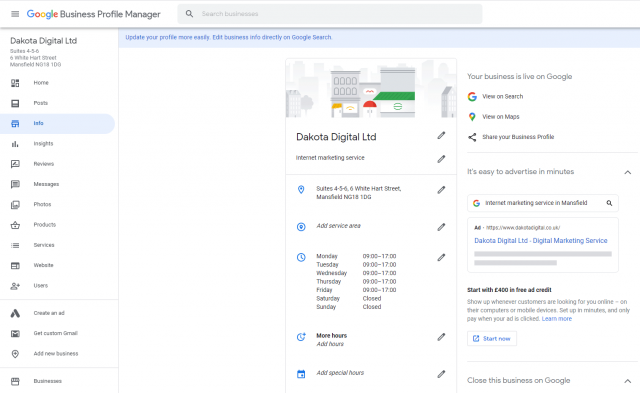The image size is (640, 393).
Task: Collapse the advertise in minutes section
Action: click(627, 172)
